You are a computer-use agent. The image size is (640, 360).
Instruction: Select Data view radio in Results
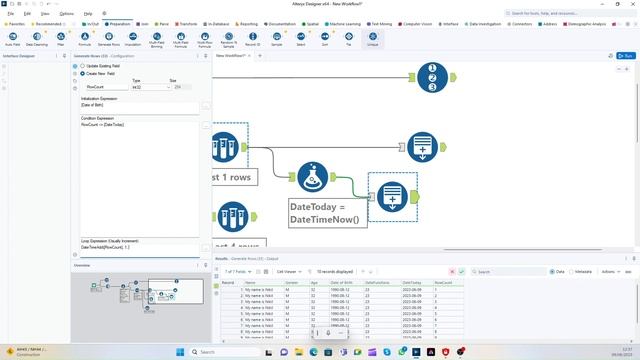(552, 271)
